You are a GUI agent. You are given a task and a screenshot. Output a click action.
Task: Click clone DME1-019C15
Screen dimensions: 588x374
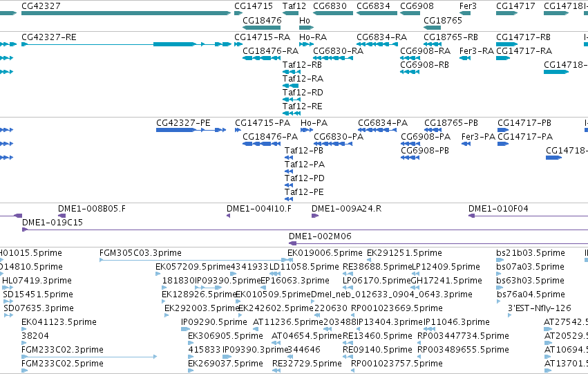click(x=53, y=223)
